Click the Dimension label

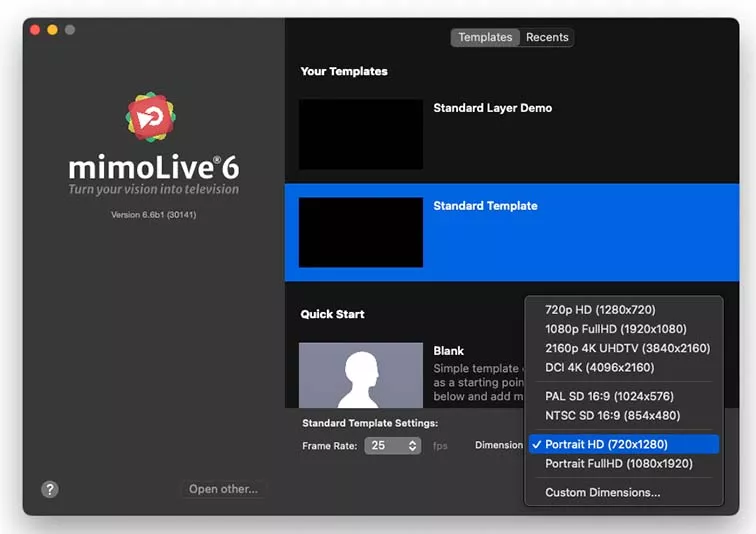point(499,445)
